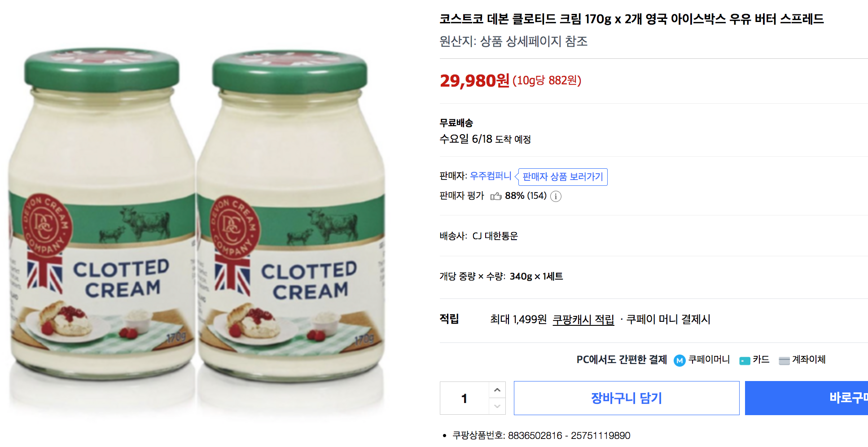
Task: Click the 바로구매 buy now button
Action: 807,398
